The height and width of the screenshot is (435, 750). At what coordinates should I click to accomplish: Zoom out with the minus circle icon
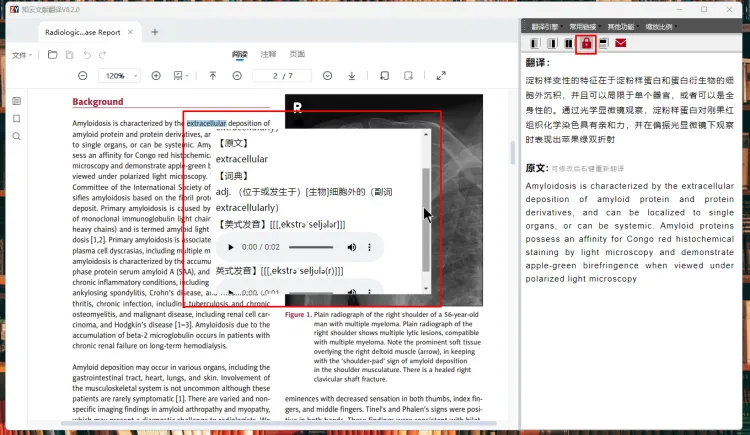click(83, 76)
